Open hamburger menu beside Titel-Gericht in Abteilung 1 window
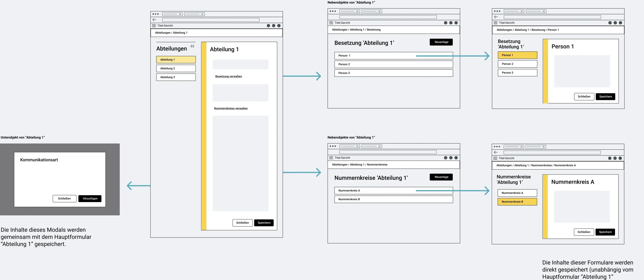 tap(154, 26)
